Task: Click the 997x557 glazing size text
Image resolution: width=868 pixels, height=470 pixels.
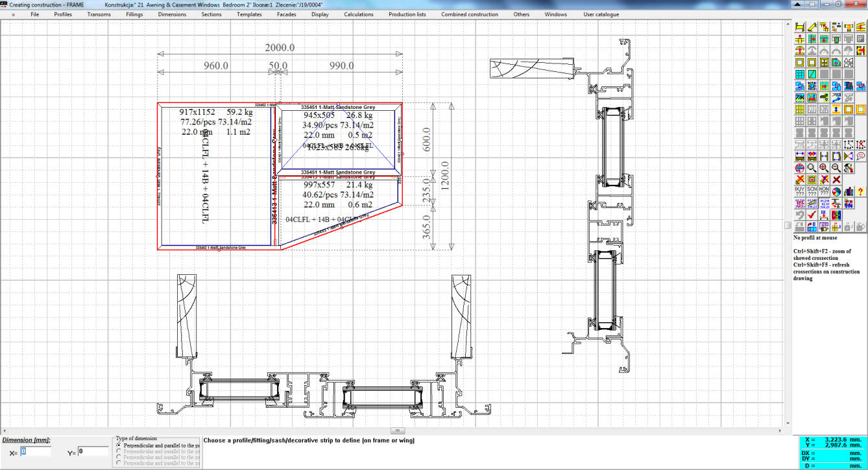Action: coord(319,185)
